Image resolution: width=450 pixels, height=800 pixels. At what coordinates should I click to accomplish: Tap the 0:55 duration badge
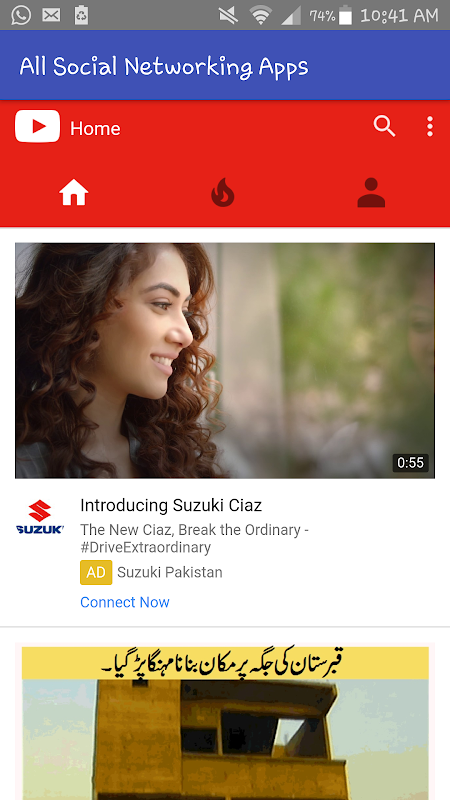pyautogui.click(x=411, y=463)
